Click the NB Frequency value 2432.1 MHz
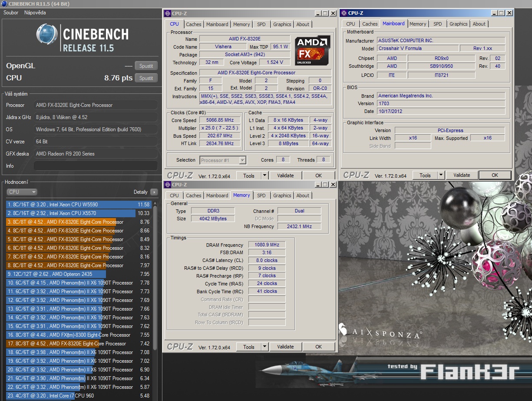 point(299,226)
